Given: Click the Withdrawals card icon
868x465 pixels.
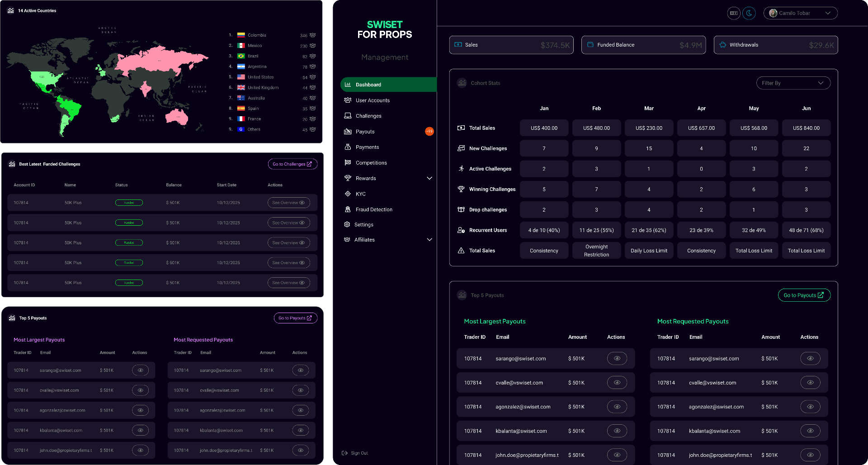Looking at the screenshot, I should pyautogui.click(x=722, y=45).
